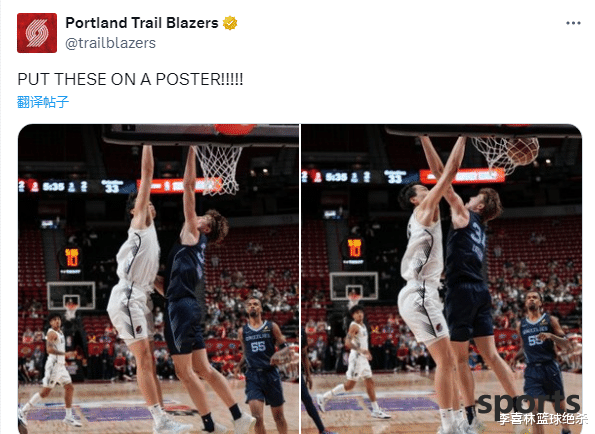
Task: Click the 李喜林篮球绝杀 watermark text
Action: pos(543,419)
